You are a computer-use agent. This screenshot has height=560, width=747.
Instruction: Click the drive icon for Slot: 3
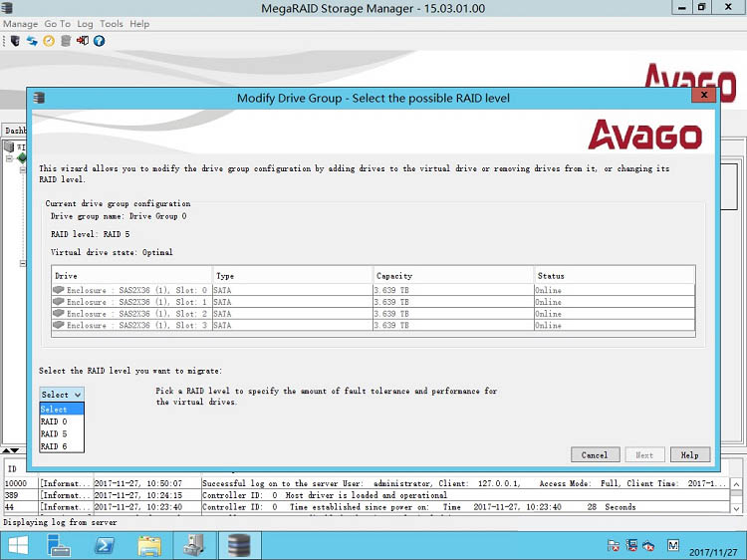click(x=59, y=325)
